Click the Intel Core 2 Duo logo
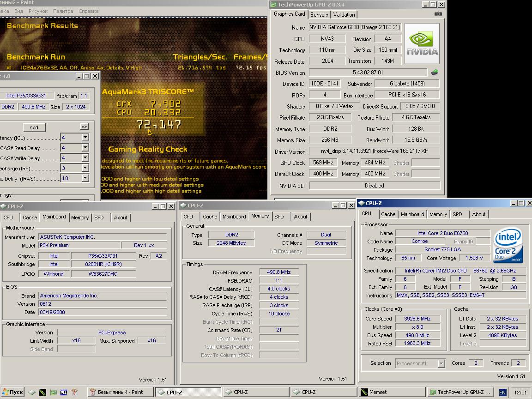 click(x=508, y=245)
